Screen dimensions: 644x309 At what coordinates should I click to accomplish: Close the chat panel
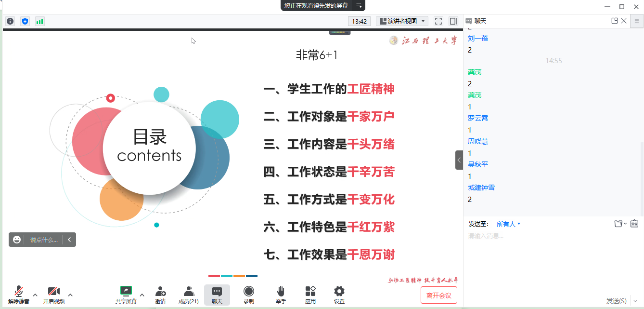click(624, 21)
